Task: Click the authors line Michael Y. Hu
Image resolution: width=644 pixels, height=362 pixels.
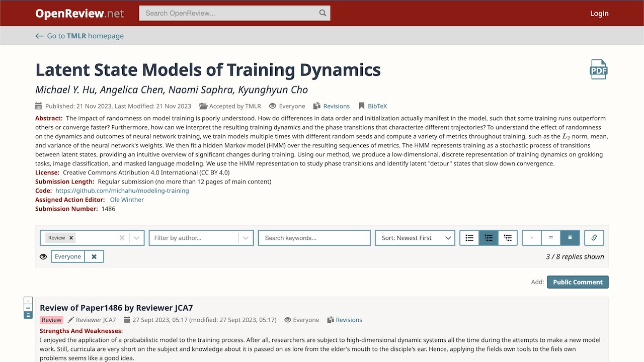Action: (172, 90)
